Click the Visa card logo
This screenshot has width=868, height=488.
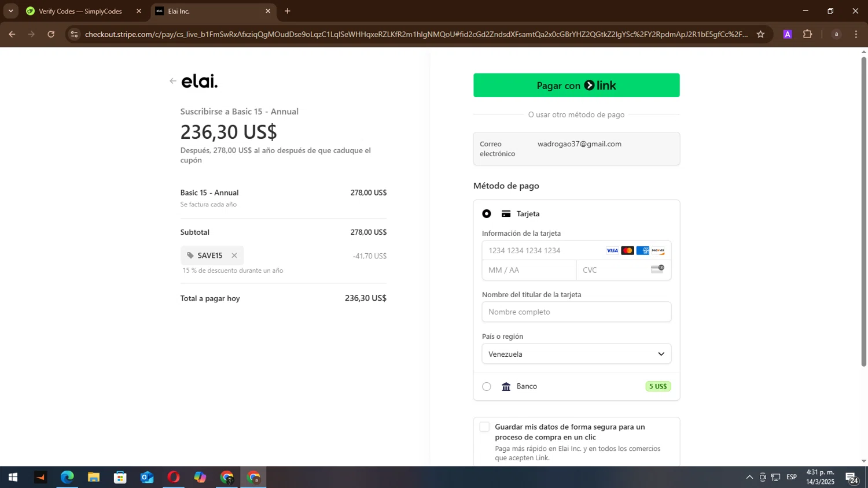pos(612,251)
